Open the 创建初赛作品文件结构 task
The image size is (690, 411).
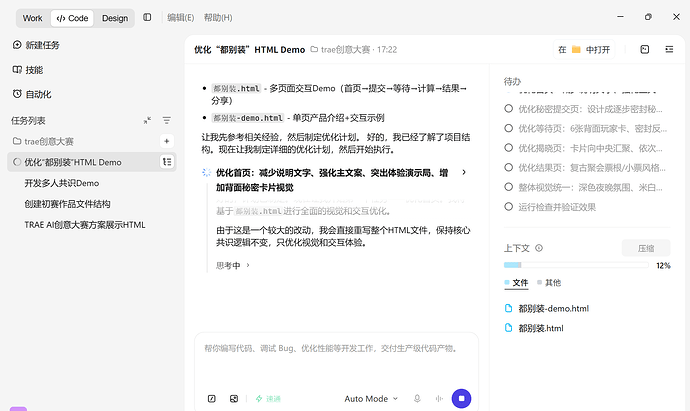click(x=67, y=204)
